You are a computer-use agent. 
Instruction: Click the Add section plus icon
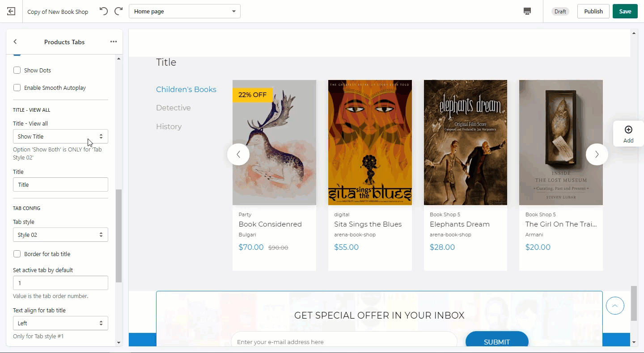coord(628,130)
